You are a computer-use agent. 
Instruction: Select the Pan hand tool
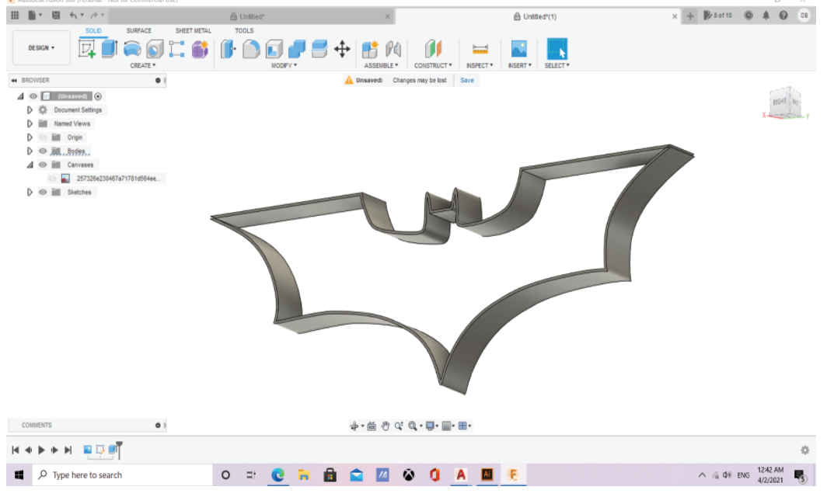[385, 426]
